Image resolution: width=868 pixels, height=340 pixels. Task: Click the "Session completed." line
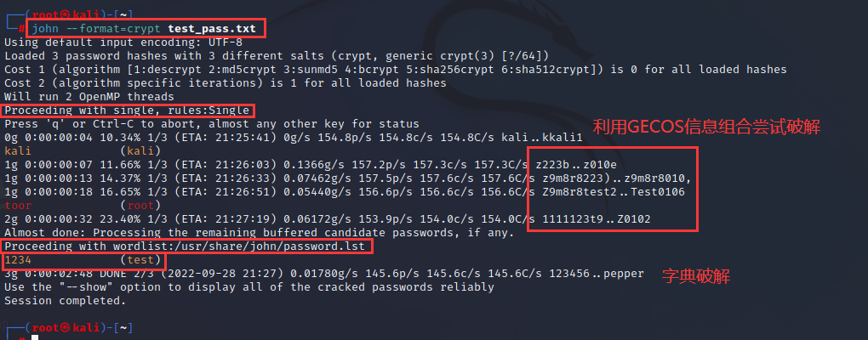click(65, 301)
